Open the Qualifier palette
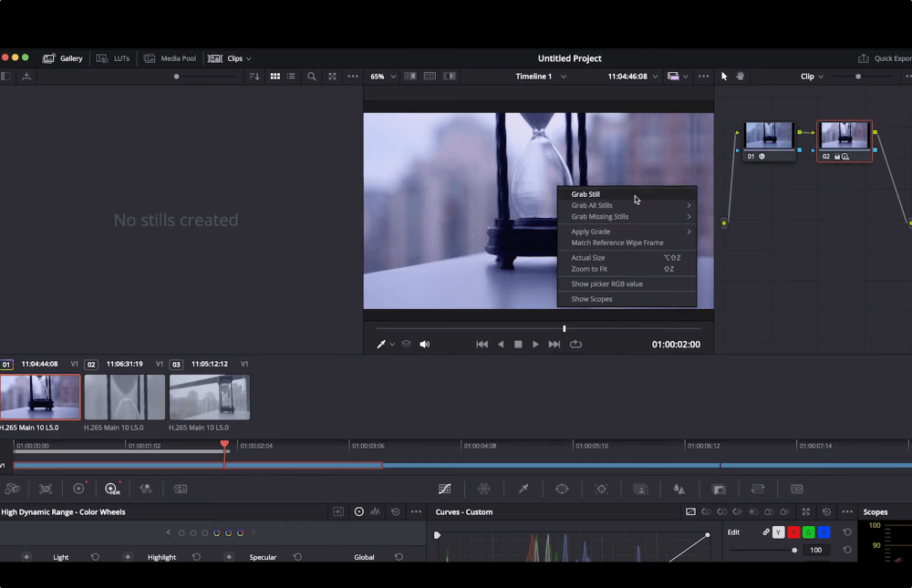The image size is (912, 588). tap(523, 490)
